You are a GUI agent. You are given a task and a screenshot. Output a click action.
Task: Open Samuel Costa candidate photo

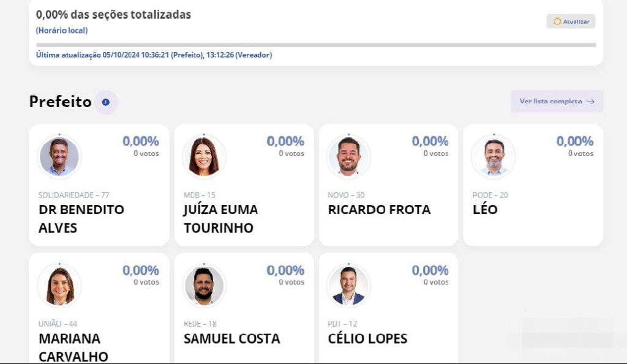[204, 286]
